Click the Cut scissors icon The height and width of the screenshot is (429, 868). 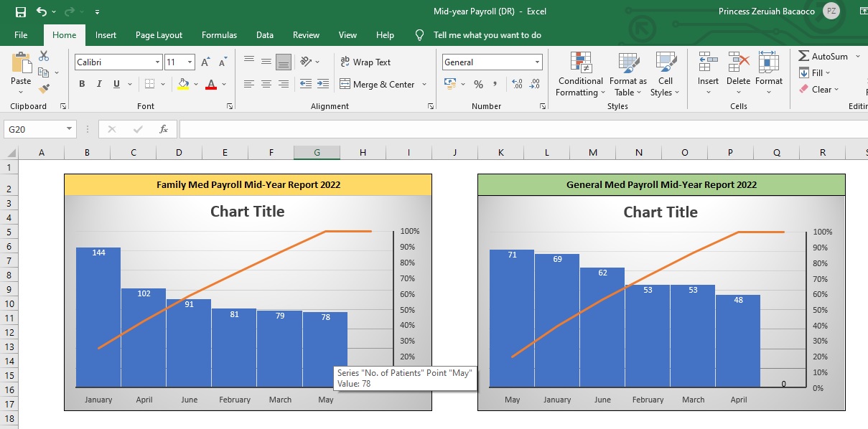click(x=44, y=56)
